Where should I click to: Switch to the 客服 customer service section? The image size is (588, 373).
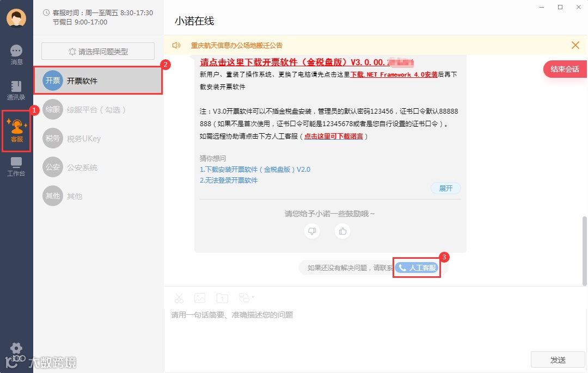pos(16,130)
